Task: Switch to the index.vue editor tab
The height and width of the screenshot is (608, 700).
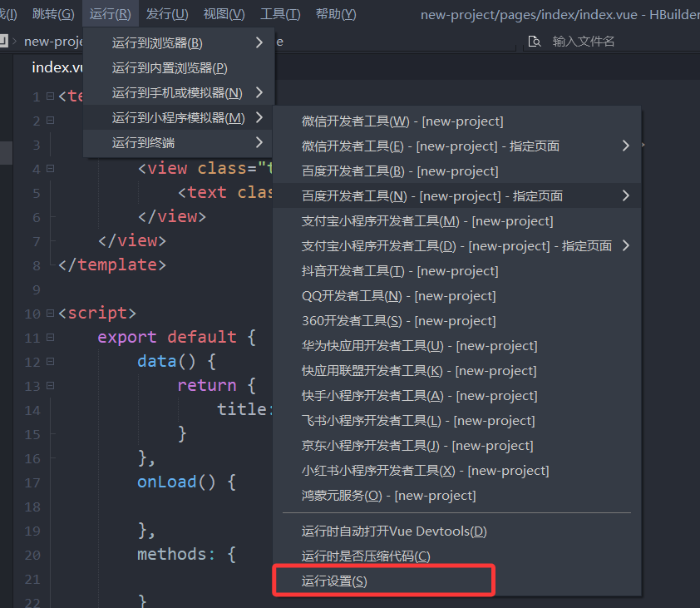Action: [57, 67]
